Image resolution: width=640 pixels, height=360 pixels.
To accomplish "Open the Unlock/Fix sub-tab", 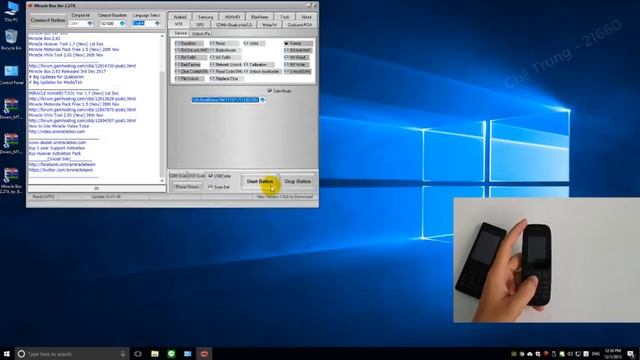I will point(201,33).
